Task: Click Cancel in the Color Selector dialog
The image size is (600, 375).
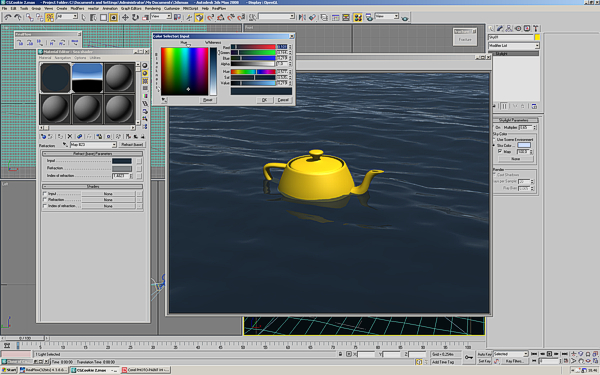Action: click(x=283, y=100)
